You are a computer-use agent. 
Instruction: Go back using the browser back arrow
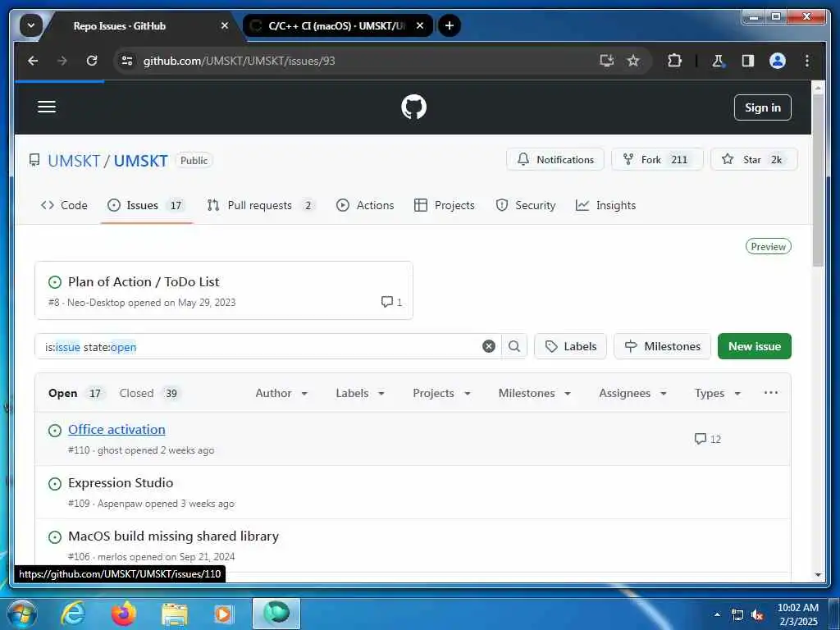33,61
